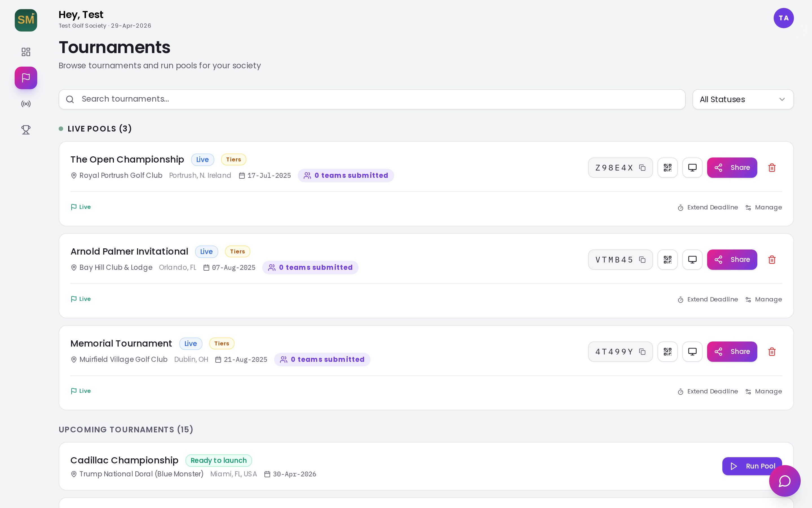Click the Cadillac Championship title

(x=125, y=460)
